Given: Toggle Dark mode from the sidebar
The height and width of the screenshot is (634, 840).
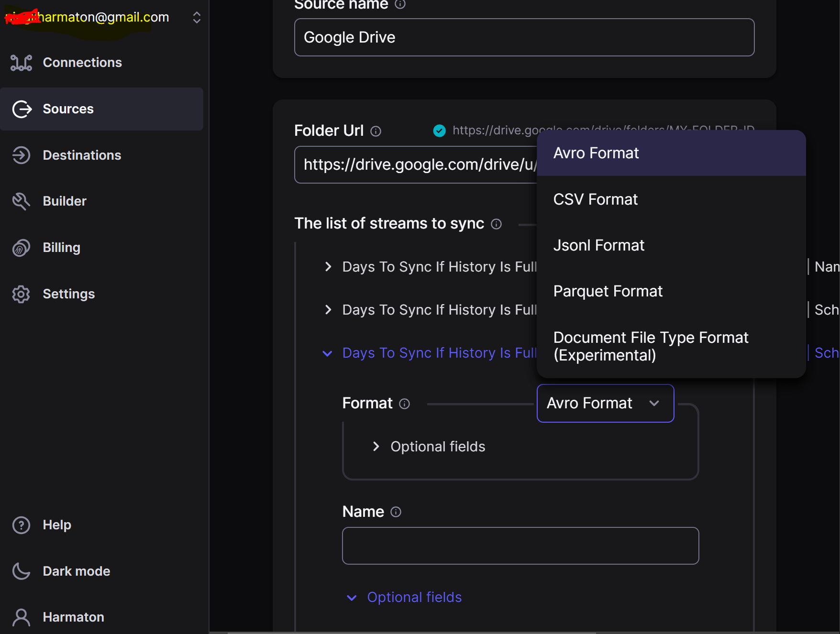Looking at the screenshot, I should [76, 570].
